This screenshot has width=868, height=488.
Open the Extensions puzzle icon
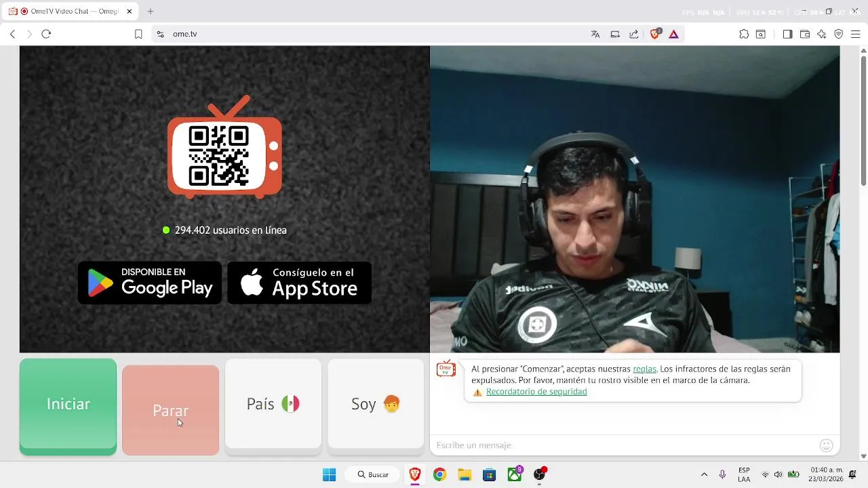point(744,34)
